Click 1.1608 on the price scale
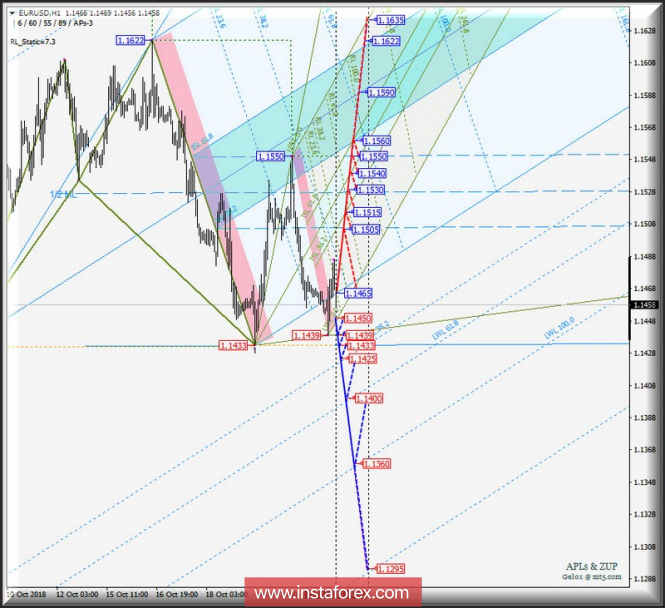 click(644, 63)
